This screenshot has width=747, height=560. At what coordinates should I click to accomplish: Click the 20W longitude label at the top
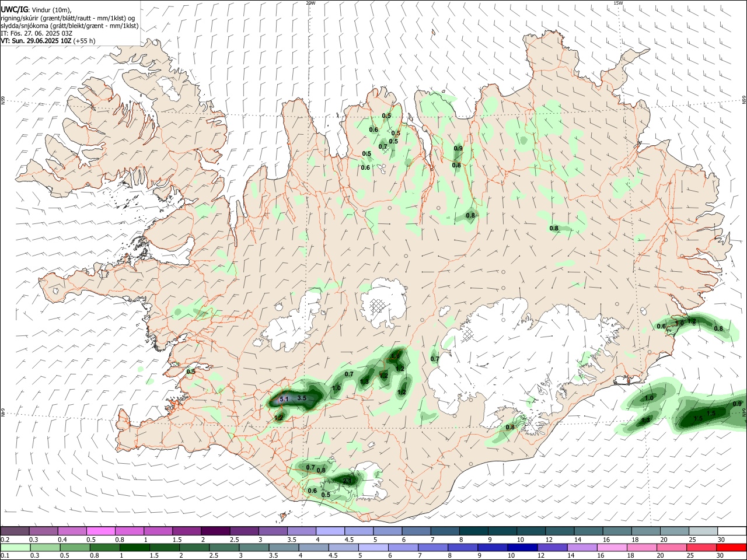[x=310, y=3]
